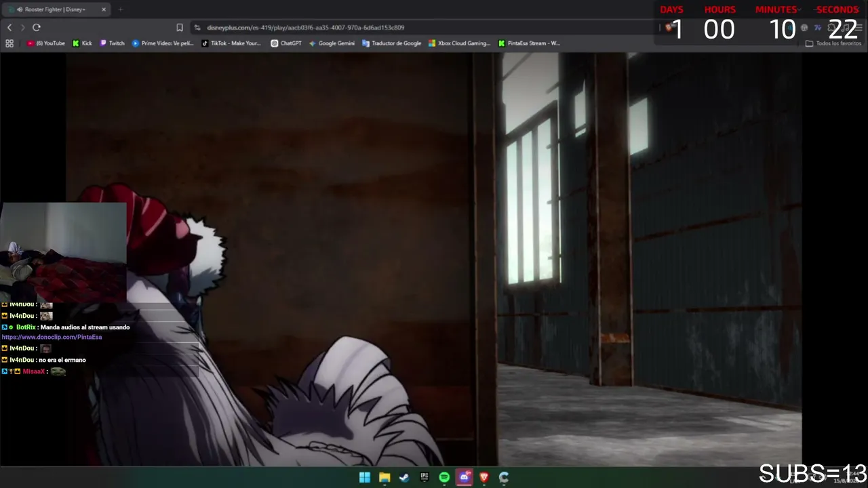The height and width of the screenshot is (488, 868).
Task: Open site information icon beside the URL
Action: [197, 28]
